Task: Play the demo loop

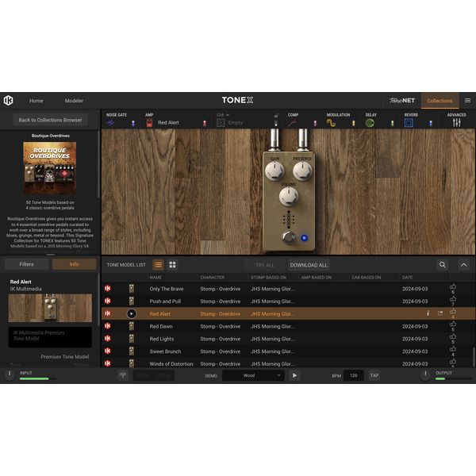Action: [x=294, y=375]
